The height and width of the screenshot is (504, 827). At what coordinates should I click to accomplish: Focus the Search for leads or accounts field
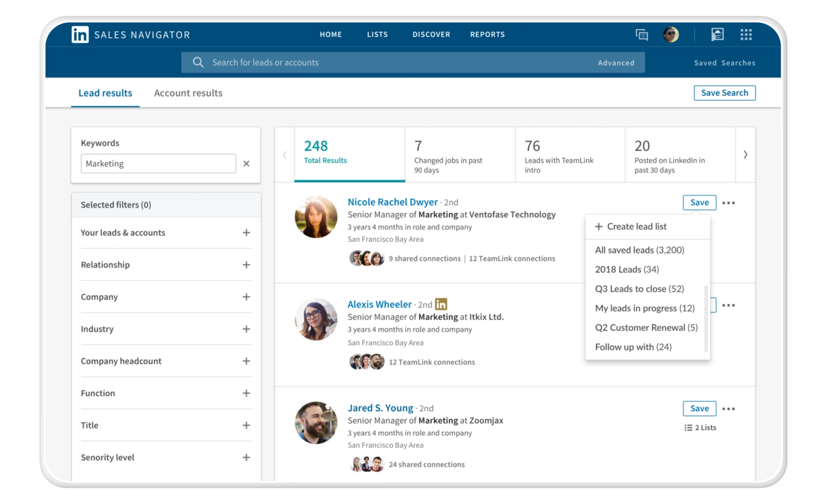pyautogui.click(x=412, y=62)
